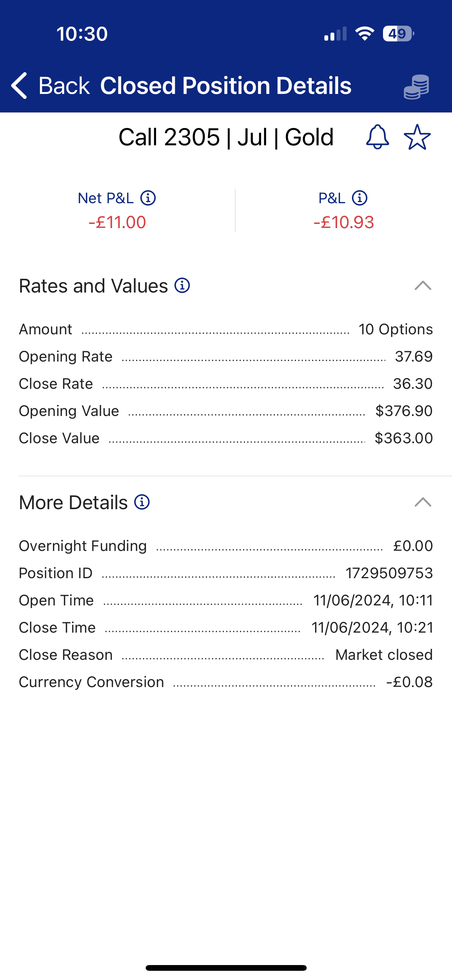
Task: Open Net P&L info icon
Action: tap(148, 198)
